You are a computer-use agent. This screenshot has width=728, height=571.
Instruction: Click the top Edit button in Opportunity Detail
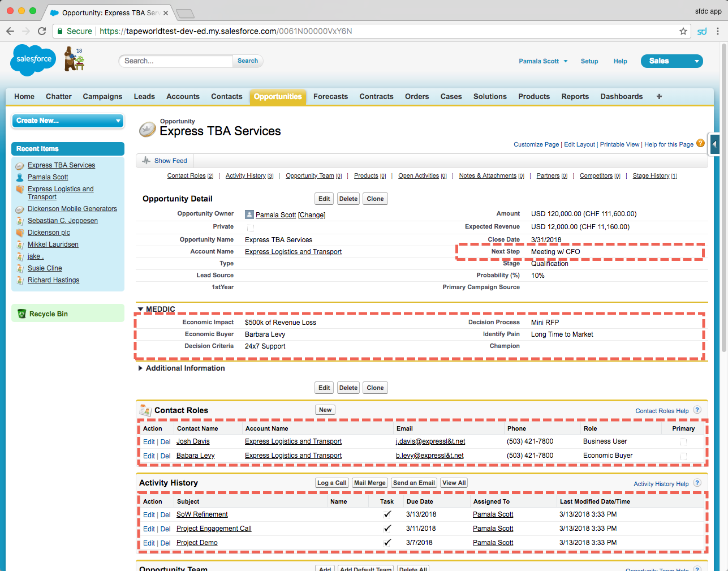[324, 199]
